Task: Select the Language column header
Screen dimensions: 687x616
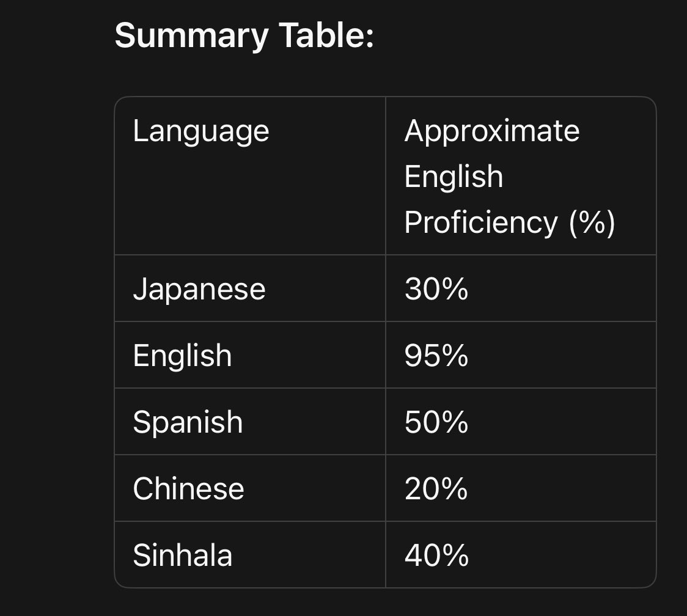Action: point(200,131)
